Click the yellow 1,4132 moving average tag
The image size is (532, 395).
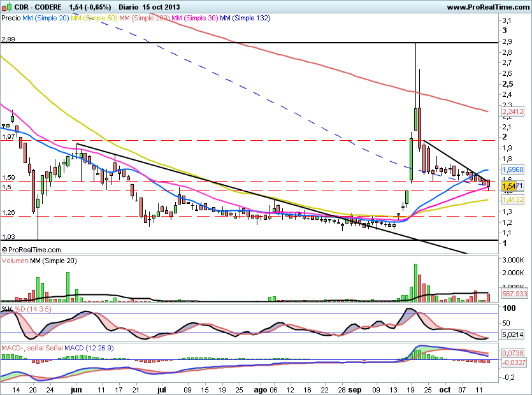click(x=512, y=199)
